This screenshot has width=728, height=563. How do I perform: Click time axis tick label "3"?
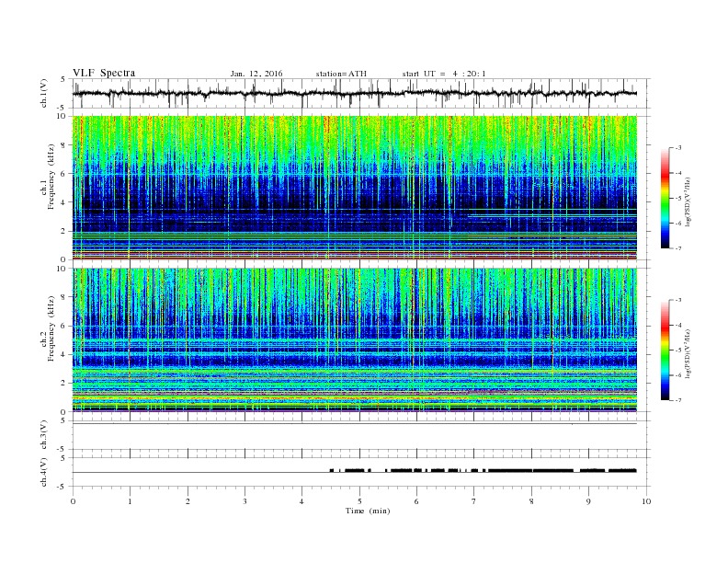[245, 501]
